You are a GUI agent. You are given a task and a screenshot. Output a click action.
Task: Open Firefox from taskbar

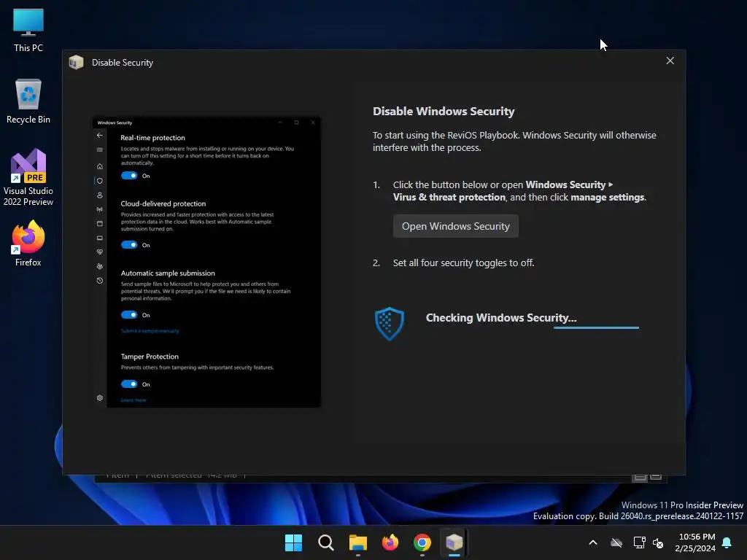390,542
